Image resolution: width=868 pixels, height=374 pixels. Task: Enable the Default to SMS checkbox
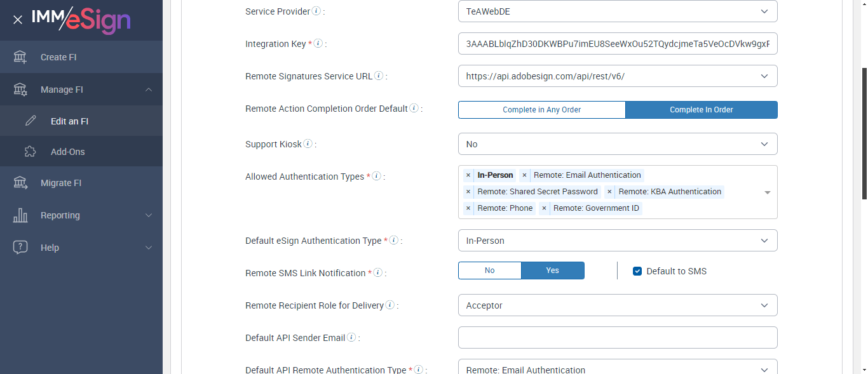pyautogui.click(x=637, y=271)
